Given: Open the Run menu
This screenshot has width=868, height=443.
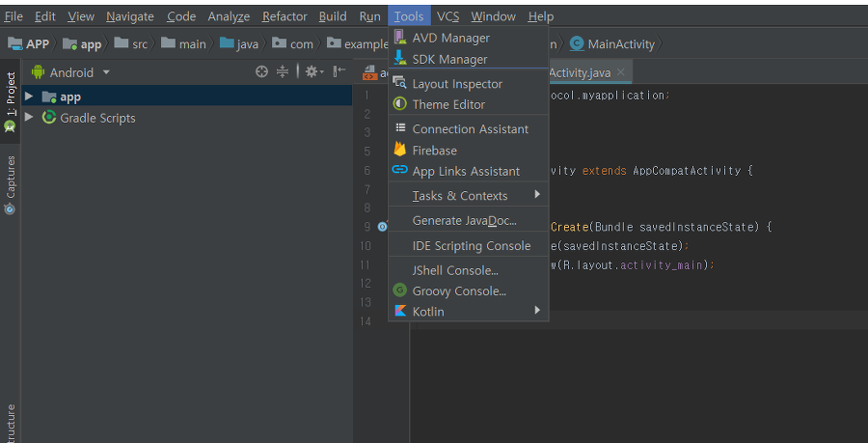Looking at the screenshot, I should (369, 16).
